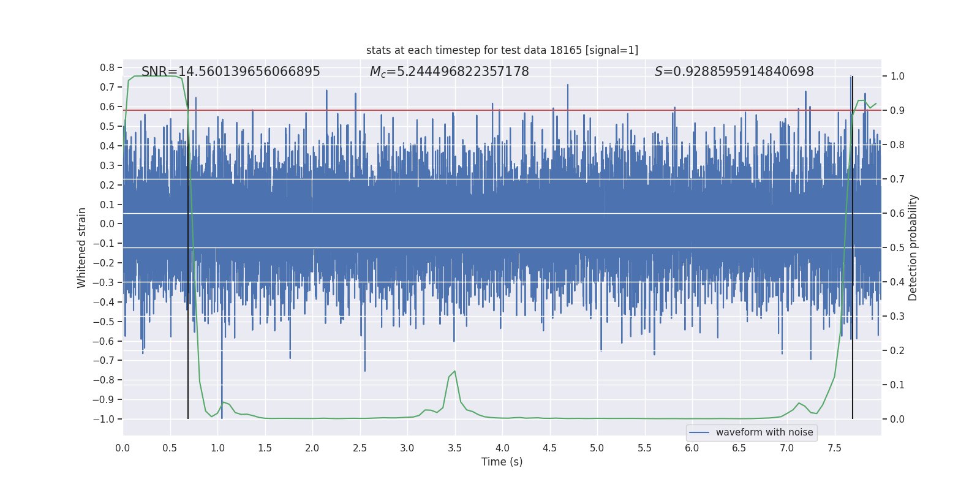Screen dimensions: 980x490
Task: Choose 0.1 on the Whitened strain axis
Action: tap(107, 205)
